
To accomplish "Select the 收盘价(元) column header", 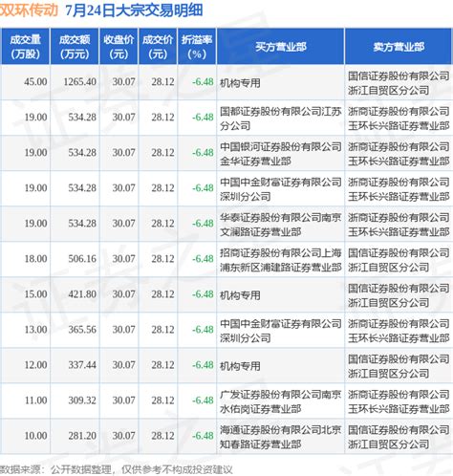I will pos(119,47).
